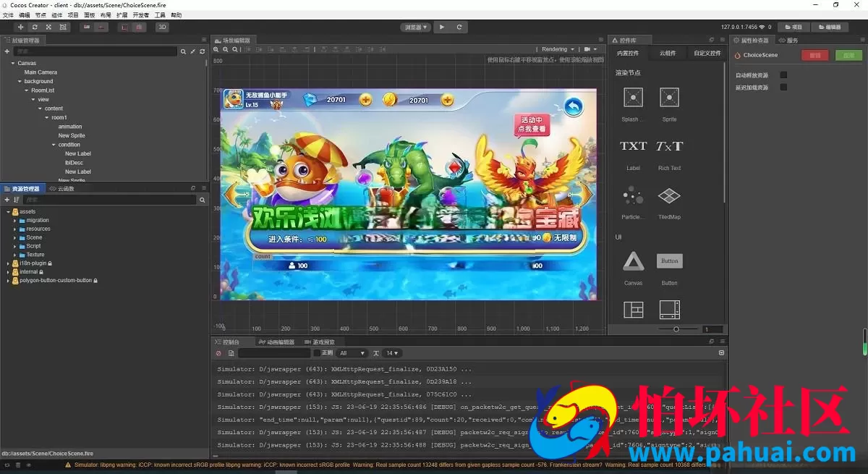The image size is (868, 474).
Task: Click the green apply button in inspector
Action: [849, 55]
